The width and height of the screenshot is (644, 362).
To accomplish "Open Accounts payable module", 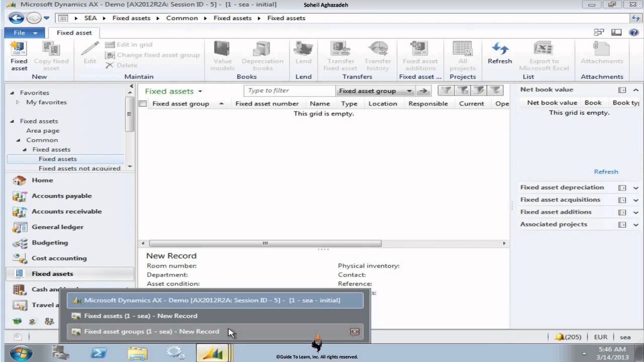I will point(61,196).
